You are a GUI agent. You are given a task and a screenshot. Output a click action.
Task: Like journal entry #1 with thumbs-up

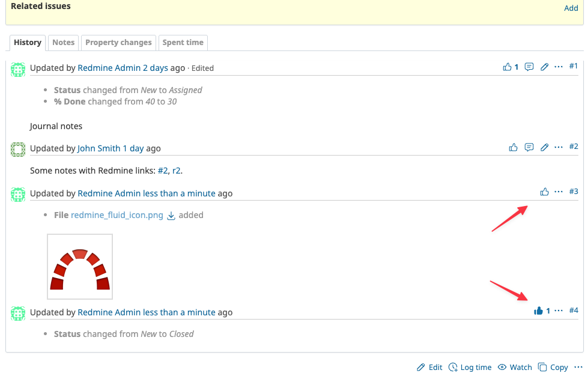click(x=508, y=67)
